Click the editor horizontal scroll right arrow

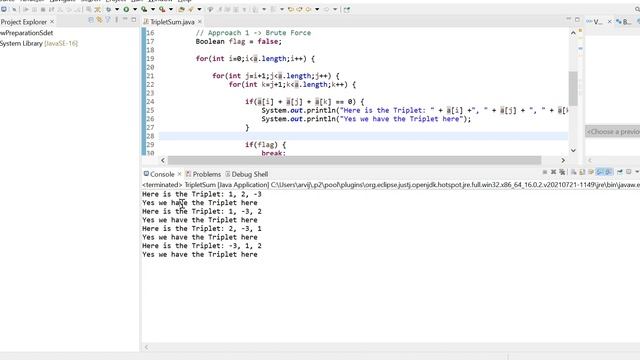tap(563, 160)
